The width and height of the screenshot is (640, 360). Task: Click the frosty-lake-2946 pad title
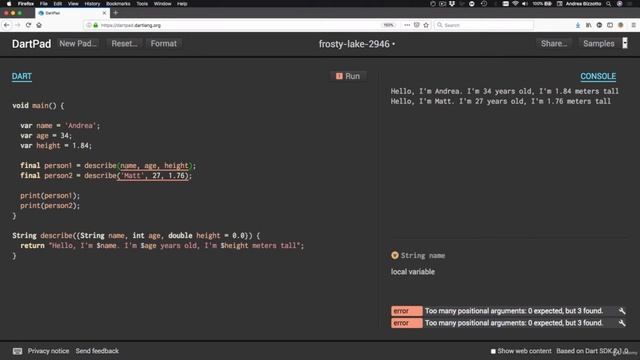click(x=354, y=44)
